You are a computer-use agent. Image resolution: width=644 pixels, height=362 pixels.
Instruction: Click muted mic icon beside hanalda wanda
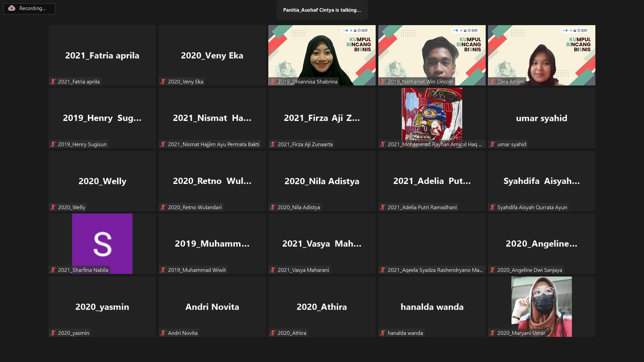(x=383, y=333)
